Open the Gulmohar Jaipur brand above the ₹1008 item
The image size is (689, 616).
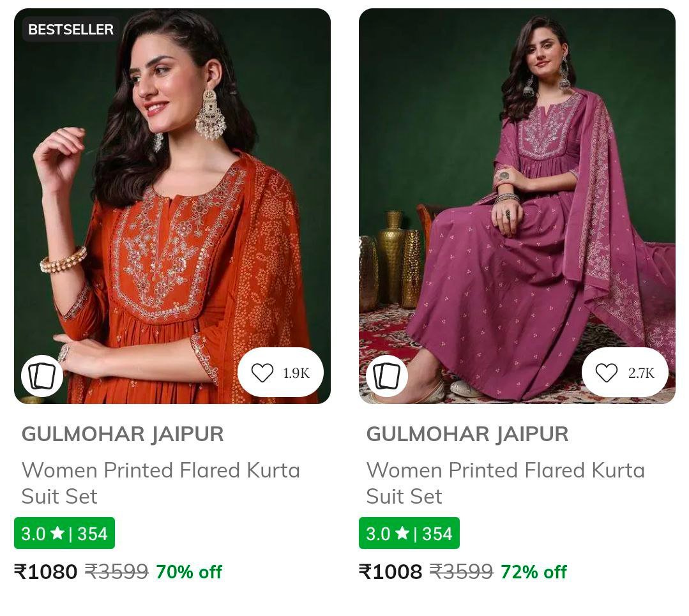click(467, 434)
